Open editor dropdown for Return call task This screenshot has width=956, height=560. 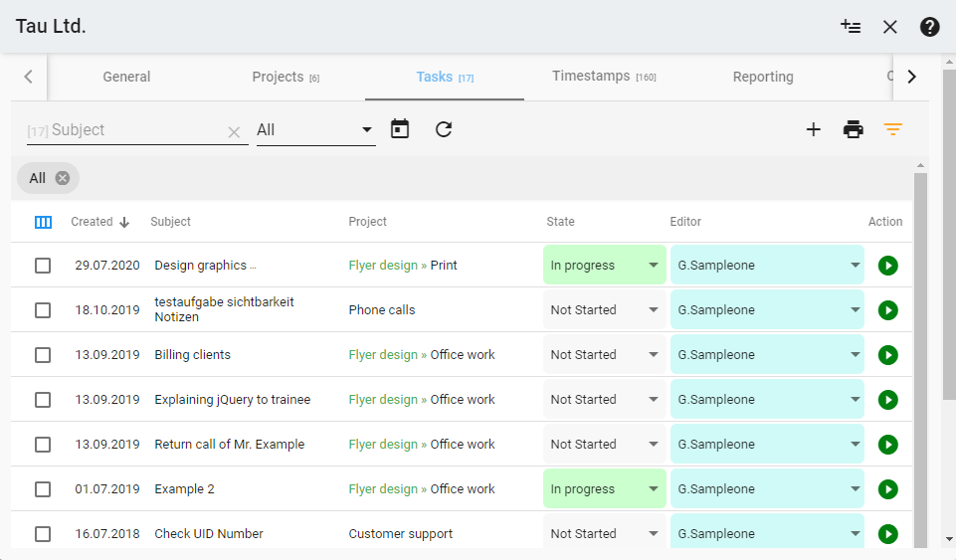tap(766, 445)
